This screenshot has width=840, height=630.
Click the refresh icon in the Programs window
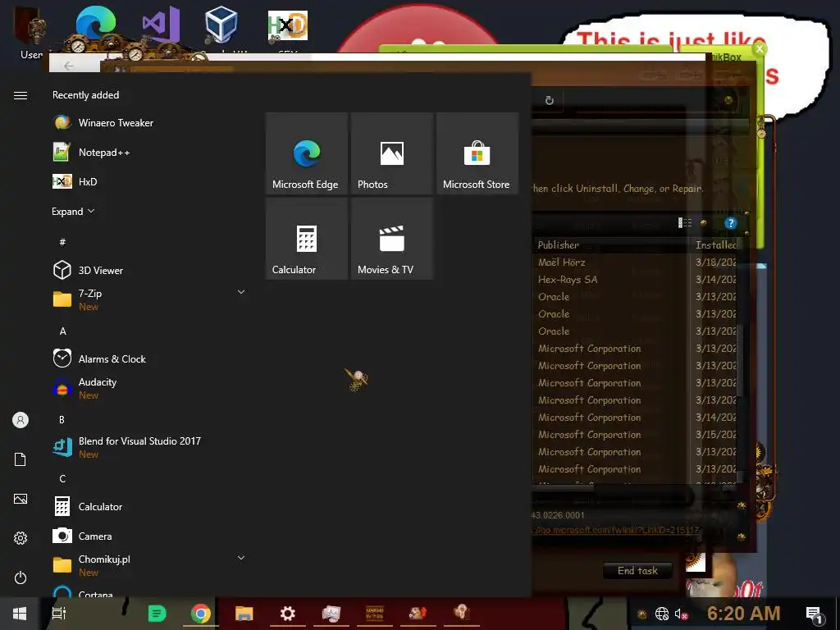pyautogui.click(x=549, y=101)
